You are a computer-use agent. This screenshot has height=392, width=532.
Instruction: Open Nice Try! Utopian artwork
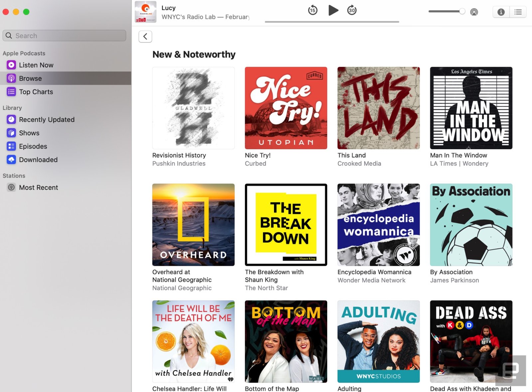coord(286,108)
